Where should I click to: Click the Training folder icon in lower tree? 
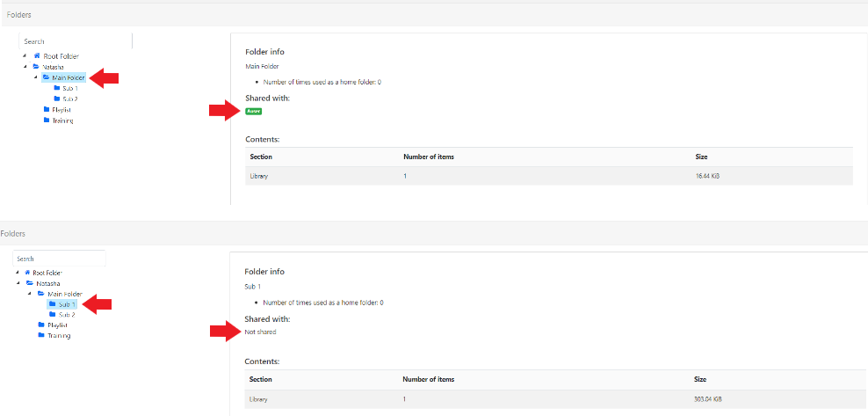coord(41,335)
